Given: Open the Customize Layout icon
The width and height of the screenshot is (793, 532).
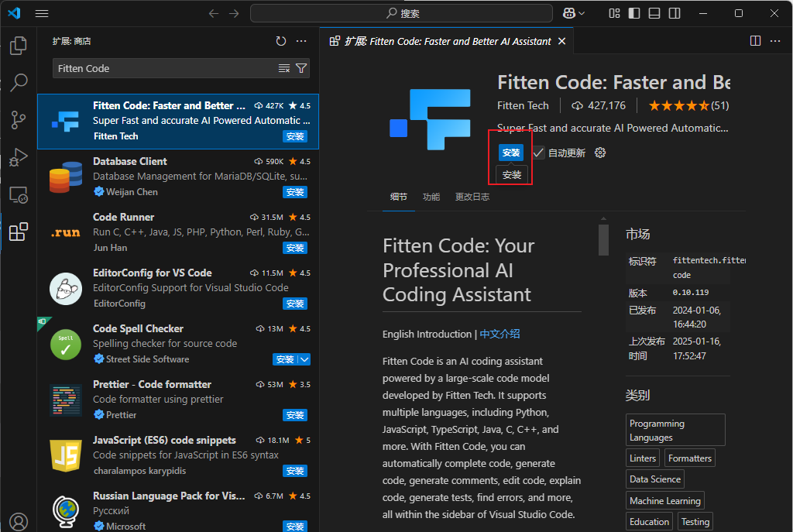Looking at the screenshot, I should 614,14.
